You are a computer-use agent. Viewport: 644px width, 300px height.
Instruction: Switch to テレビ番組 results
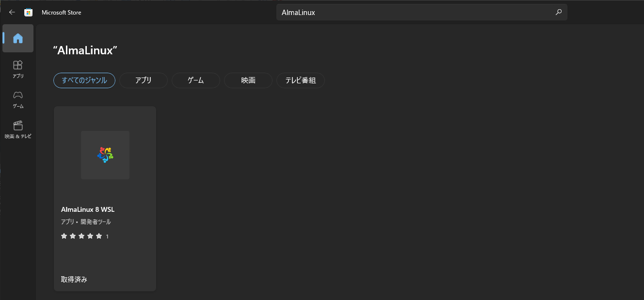click(x=300, y=80)
